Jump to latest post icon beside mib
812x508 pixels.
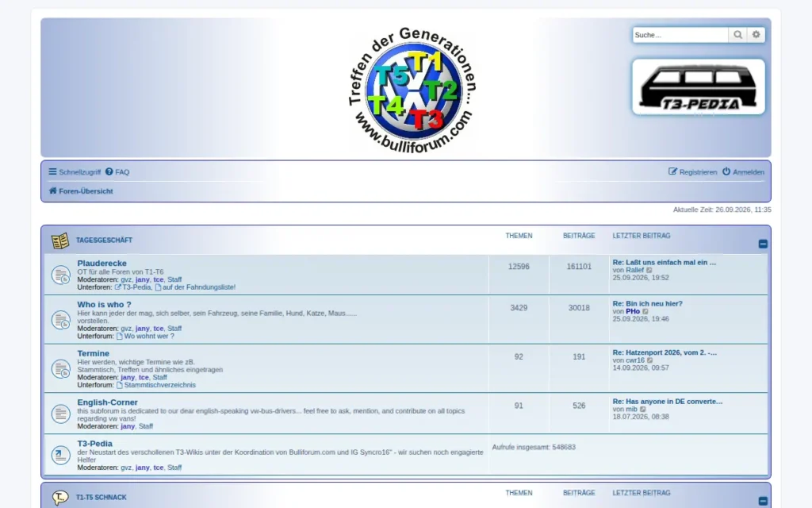(642, 409)
